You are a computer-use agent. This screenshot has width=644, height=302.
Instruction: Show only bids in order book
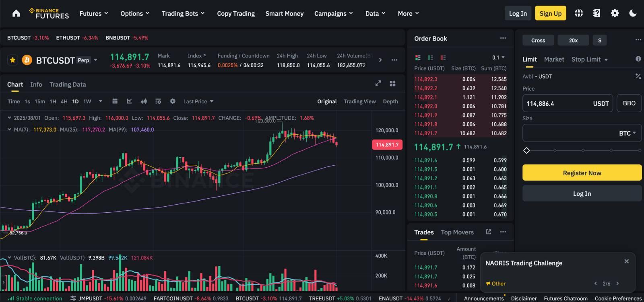tap(430, 58)
